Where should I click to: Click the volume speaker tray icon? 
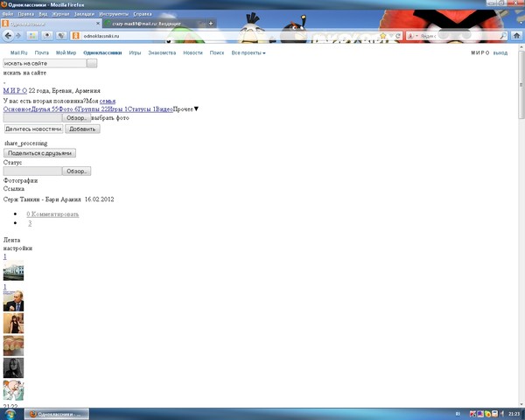tap(502, 414)
